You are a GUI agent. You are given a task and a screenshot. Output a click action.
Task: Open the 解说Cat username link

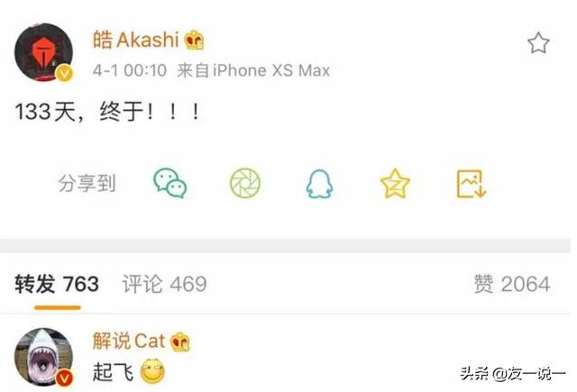129,341
